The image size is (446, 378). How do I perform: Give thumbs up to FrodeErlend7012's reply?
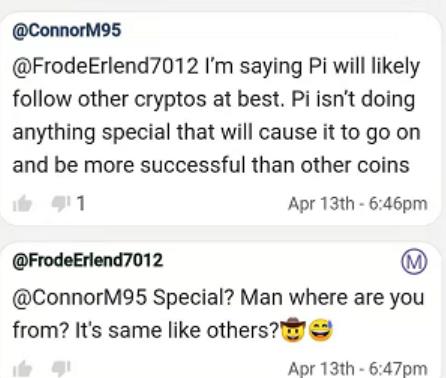22,369
